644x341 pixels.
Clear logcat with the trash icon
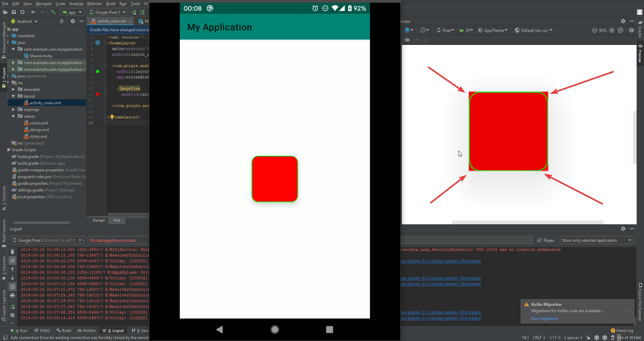pos(12,252)
